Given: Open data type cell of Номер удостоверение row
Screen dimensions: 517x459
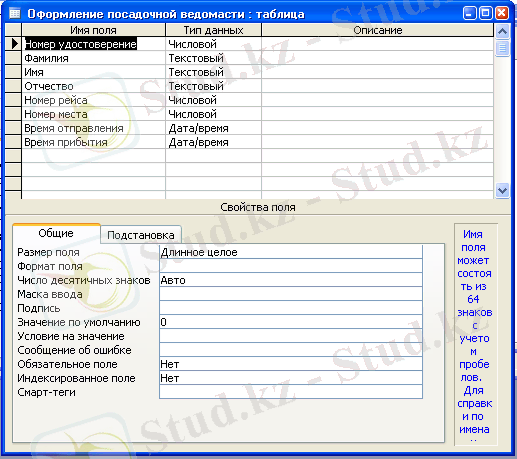Looking at the screenshot, I should [213, 44].
